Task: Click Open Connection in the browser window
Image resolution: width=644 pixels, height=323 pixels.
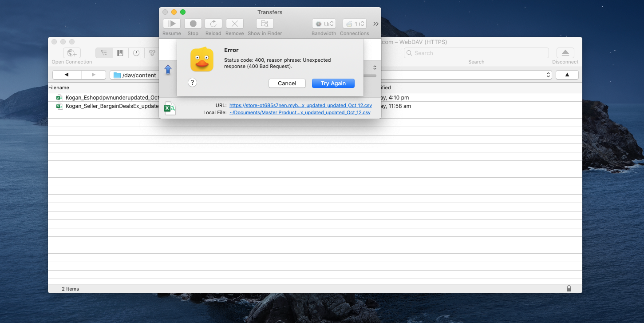Action: [x=72, y=53]
